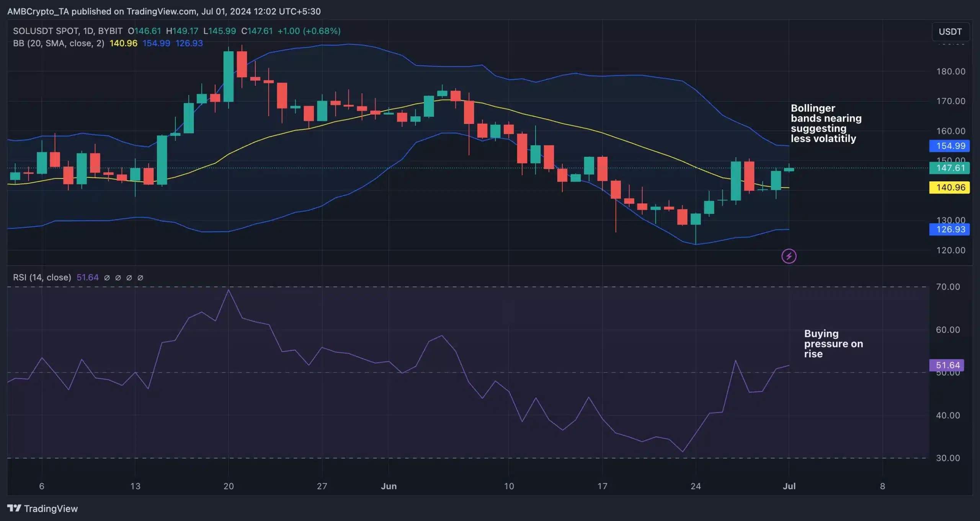Click the 60.00 RSI scale label

(x=948, y=330)
